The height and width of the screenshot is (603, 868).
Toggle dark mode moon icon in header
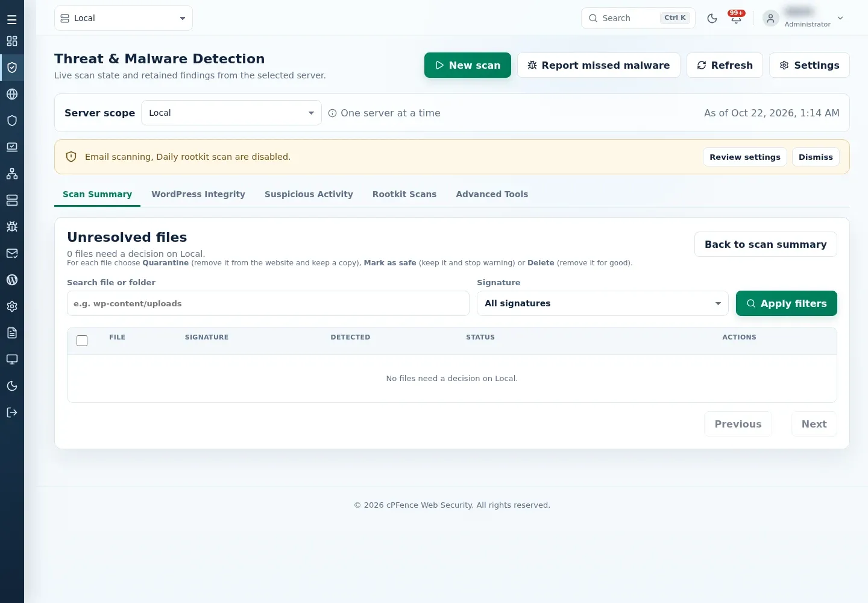click(712, 18)
